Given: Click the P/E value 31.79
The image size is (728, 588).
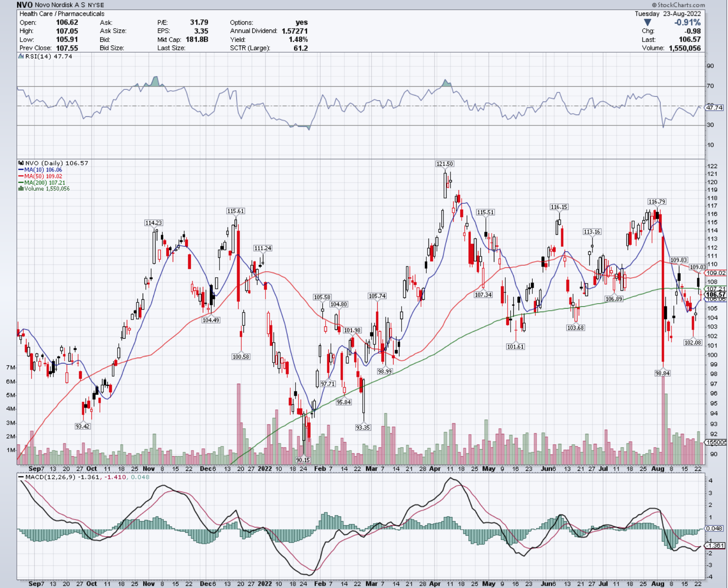Looking at the screenshot, I should (x=199, y=22).
